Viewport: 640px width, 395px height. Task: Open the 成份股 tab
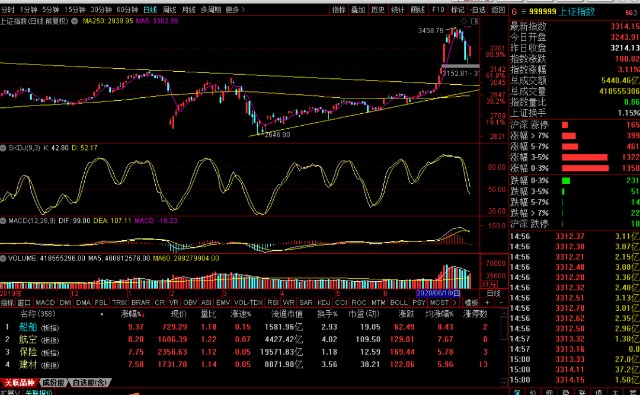point(54,382)
